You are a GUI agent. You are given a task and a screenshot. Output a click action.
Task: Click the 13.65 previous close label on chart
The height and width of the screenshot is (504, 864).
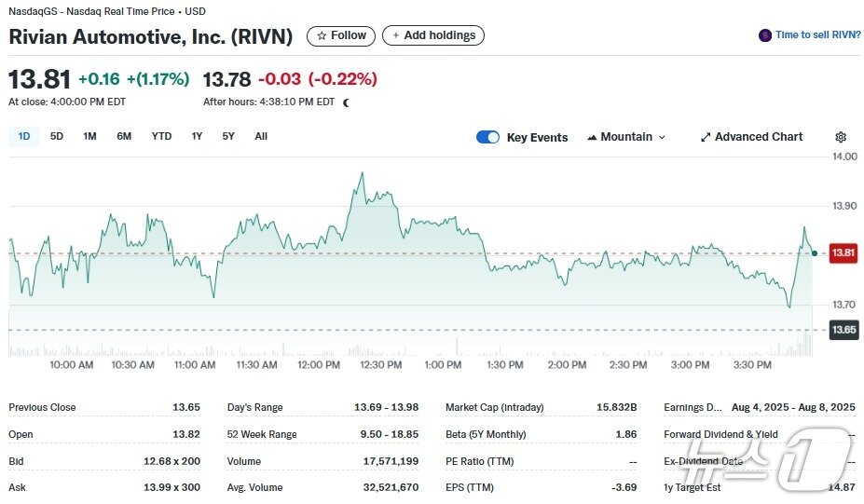coord(843,330)
